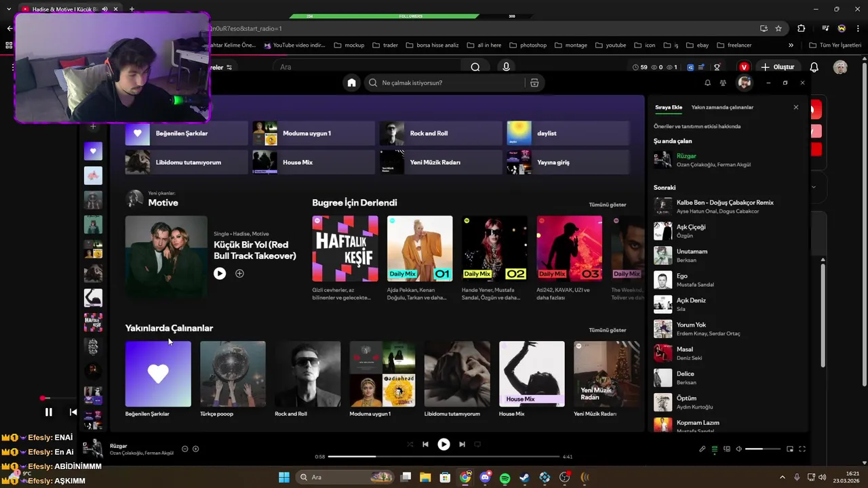Play Küçük Bir Yol single
Screen dimensions: 868x488
click(x=220, y=273)
